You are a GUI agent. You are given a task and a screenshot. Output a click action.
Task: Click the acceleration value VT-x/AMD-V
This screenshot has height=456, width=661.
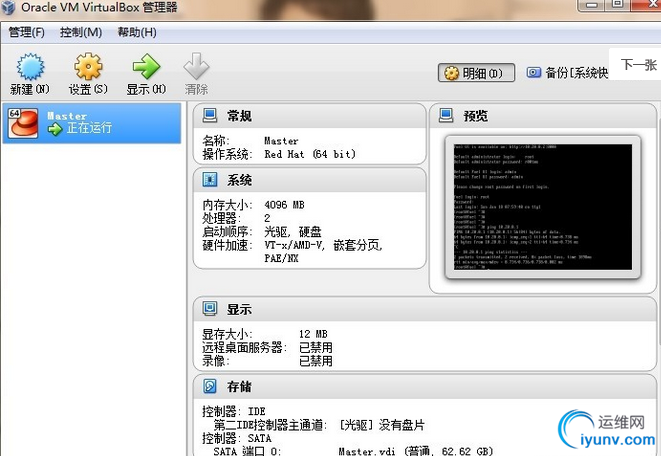pos(294,245)
